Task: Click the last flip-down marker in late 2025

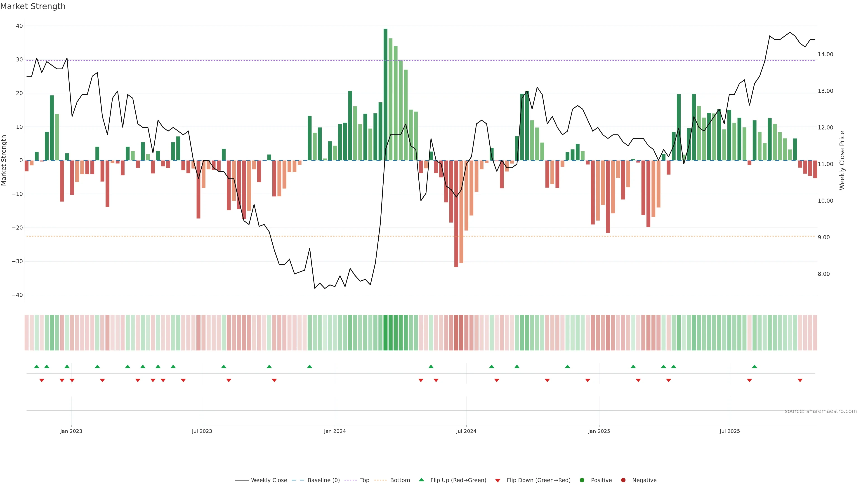Action: (x=800, y=380)
